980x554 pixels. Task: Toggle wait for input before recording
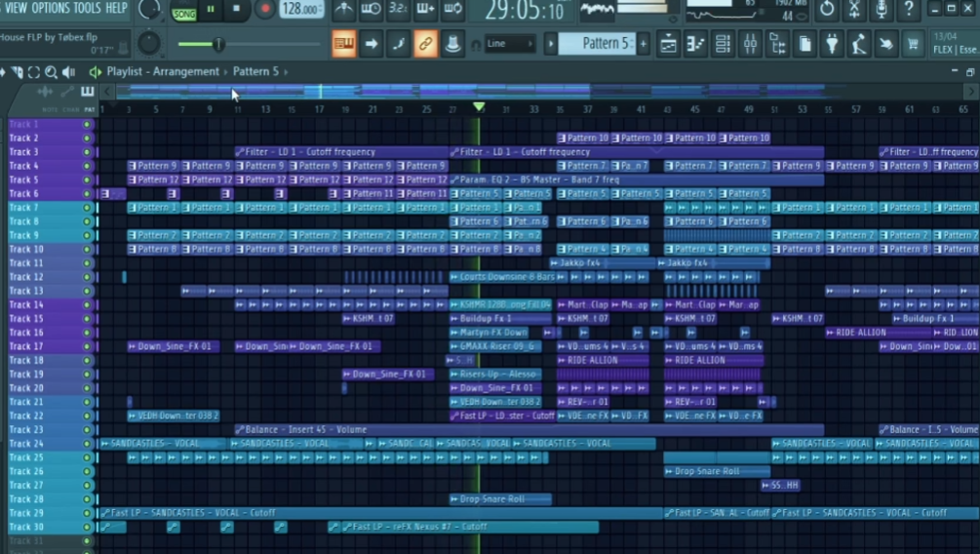371,9
